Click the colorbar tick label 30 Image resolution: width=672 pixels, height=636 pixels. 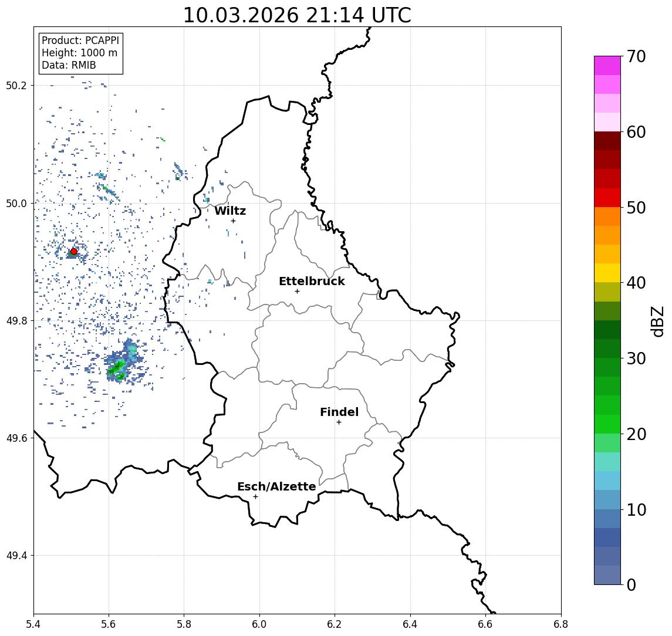pyautogui.click(x=636, y=358)
